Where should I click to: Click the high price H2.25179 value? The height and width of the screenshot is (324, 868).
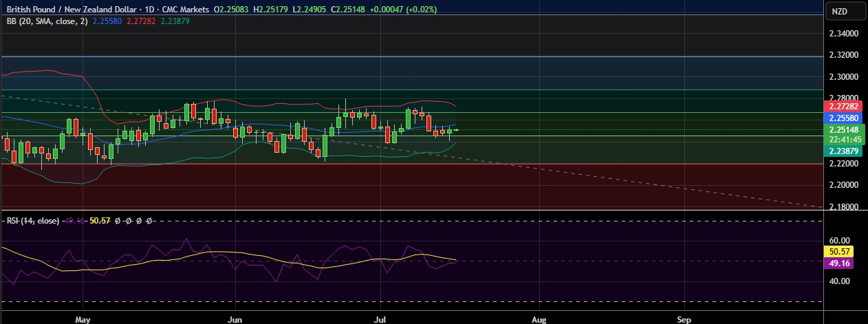(271, 10)
